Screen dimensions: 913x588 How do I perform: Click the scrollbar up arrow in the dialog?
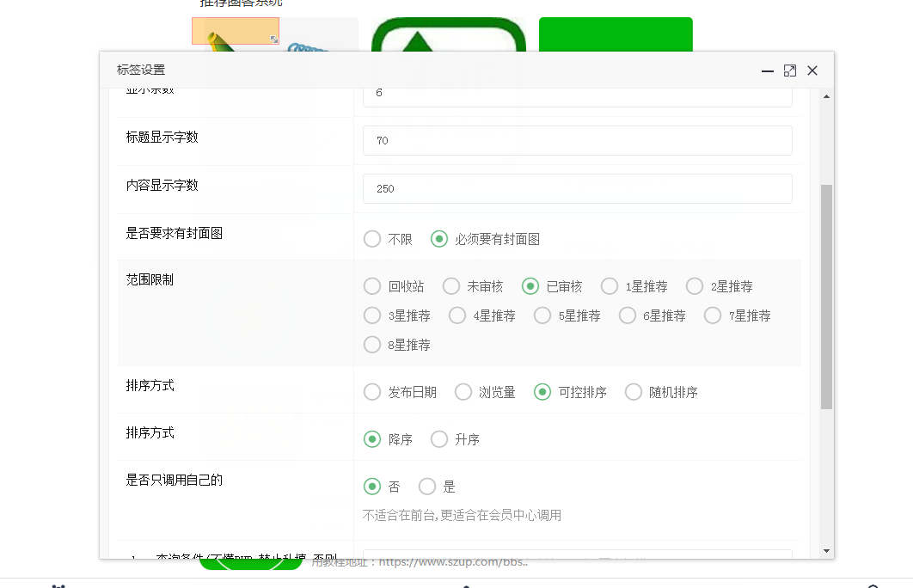826,96
